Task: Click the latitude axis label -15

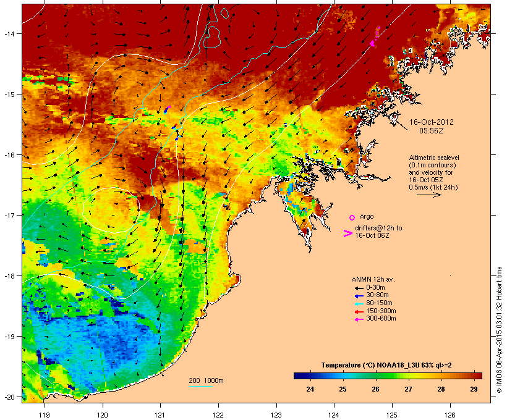Action: point(9,94)
